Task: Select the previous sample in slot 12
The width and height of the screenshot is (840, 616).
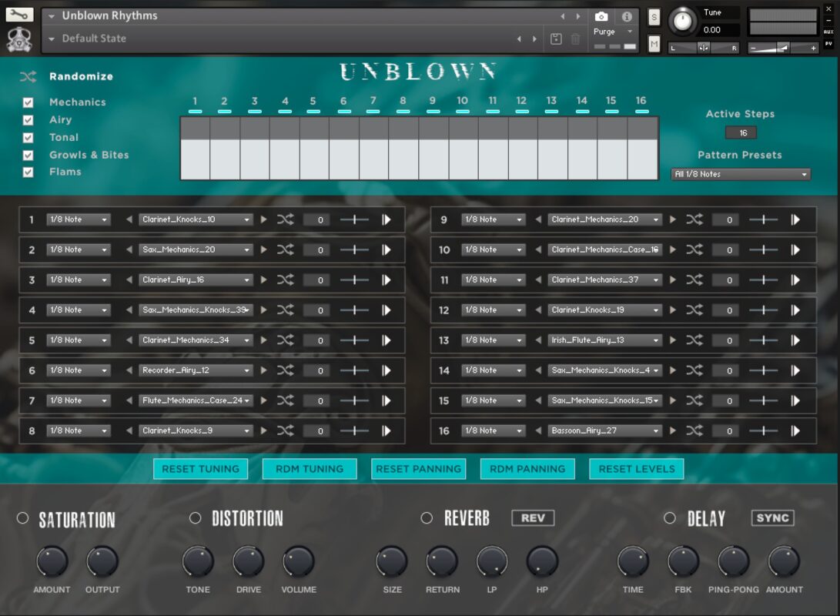Action: [x=538, y=310]
